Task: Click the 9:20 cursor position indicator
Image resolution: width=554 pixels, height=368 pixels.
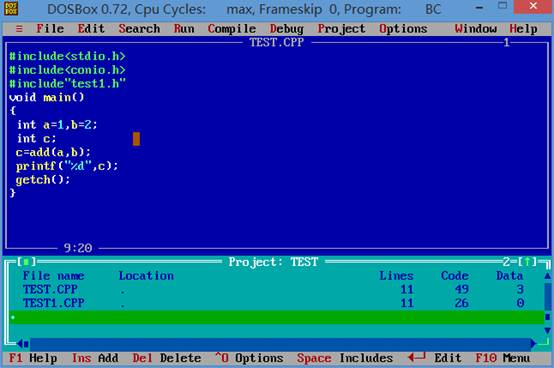Action: tap(78, 248)
